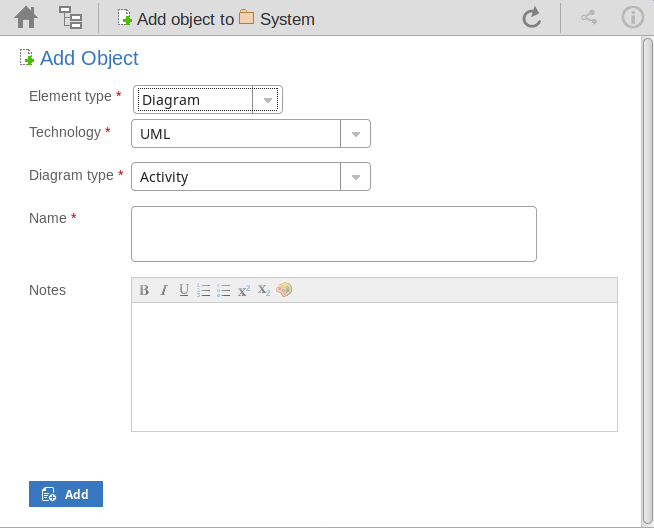Click the refresh icon in the toolbar
The image size is (654, 528).
point(532,17)
